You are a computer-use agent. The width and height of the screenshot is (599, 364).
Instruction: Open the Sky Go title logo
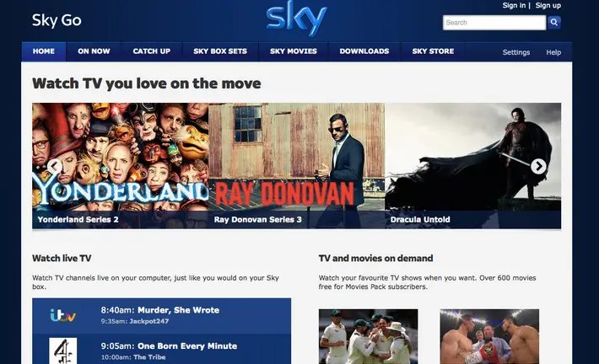[x=57, y=20]
